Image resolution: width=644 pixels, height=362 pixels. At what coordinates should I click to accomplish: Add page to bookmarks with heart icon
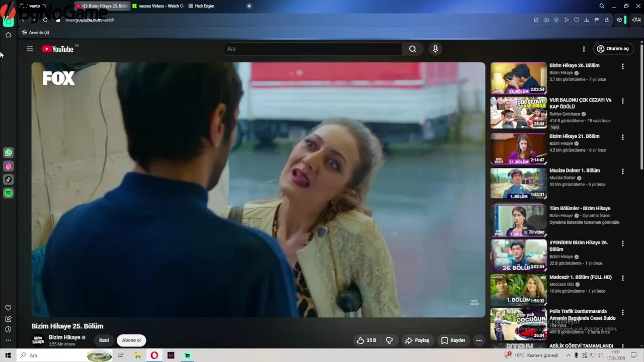tap(577, 20)
